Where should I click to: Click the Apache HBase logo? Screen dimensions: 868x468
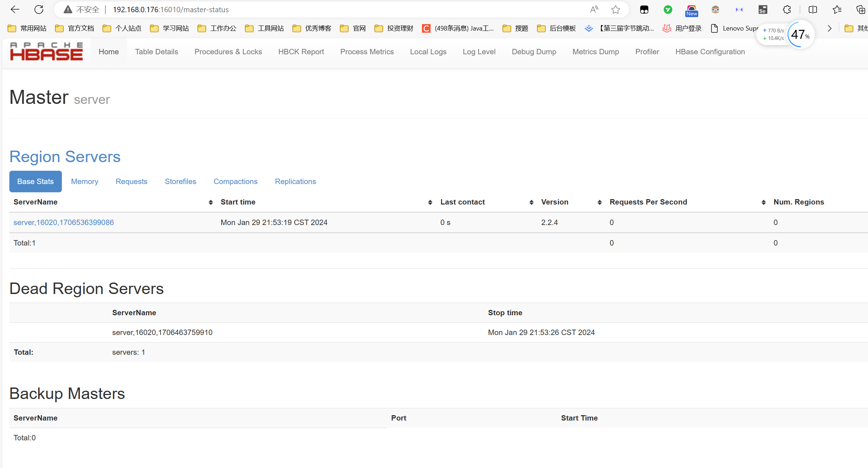pos(46,51)
